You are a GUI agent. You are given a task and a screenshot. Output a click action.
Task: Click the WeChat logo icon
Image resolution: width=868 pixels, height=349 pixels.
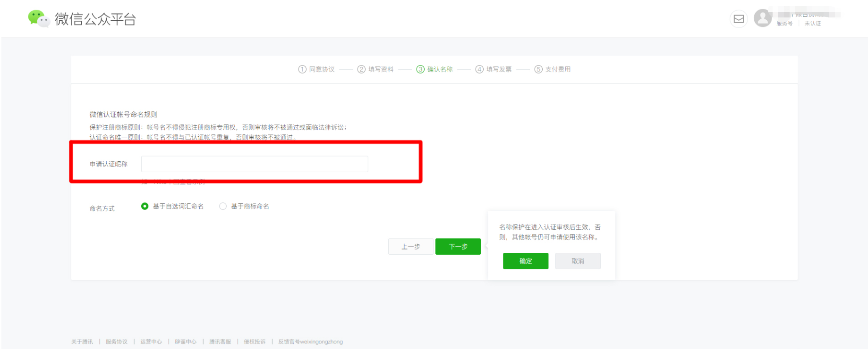coord(39,18)
